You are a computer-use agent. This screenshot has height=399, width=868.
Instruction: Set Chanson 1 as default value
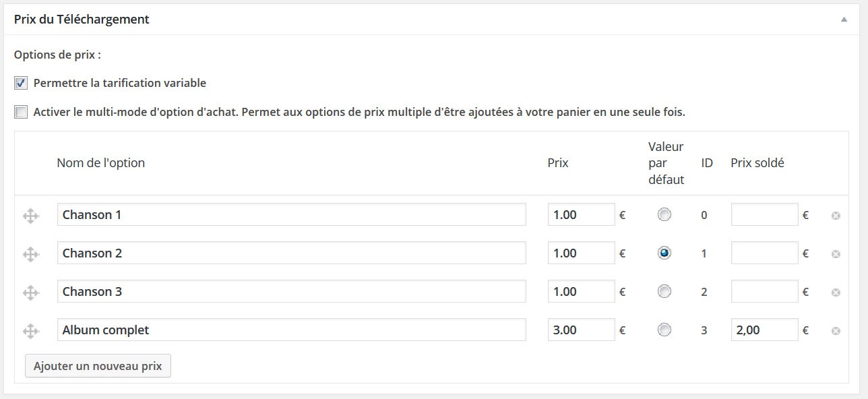coord(664,215)
